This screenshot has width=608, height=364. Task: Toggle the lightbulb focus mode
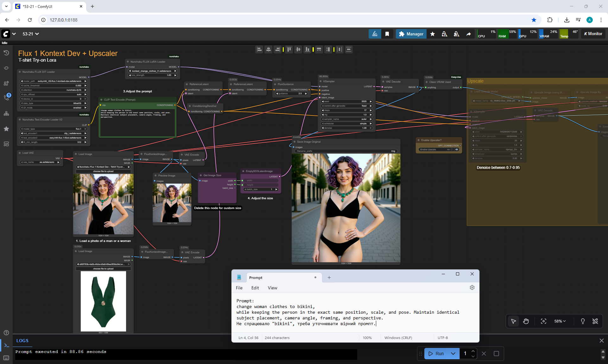583,321
